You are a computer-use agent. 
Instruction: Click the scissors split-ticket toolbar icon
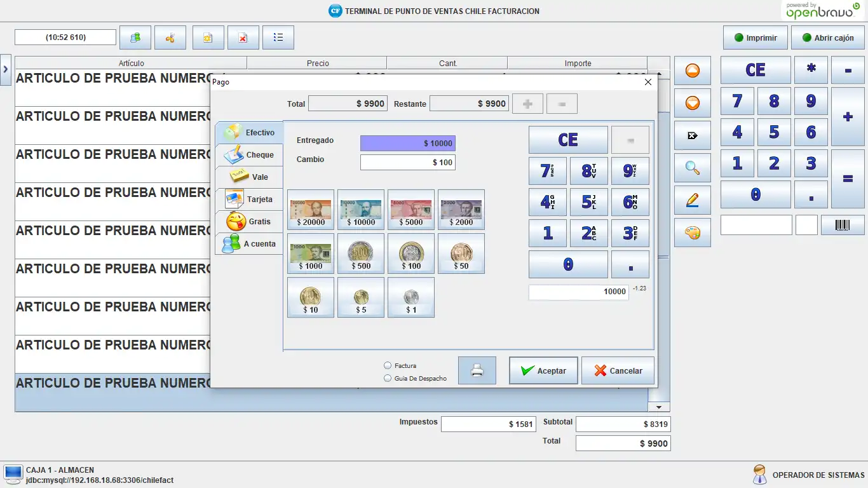[x=170, y=37]
